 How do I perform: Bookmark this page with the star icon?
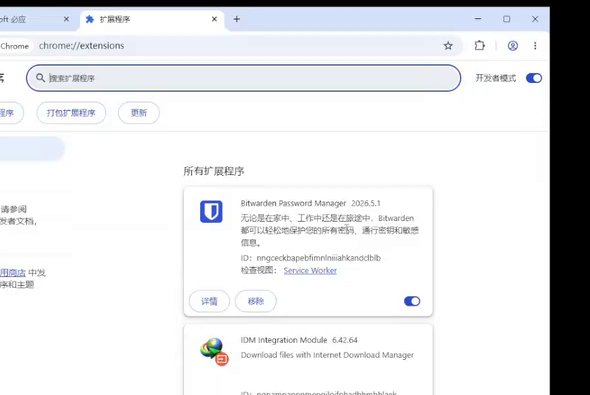(x=448, y=46)
